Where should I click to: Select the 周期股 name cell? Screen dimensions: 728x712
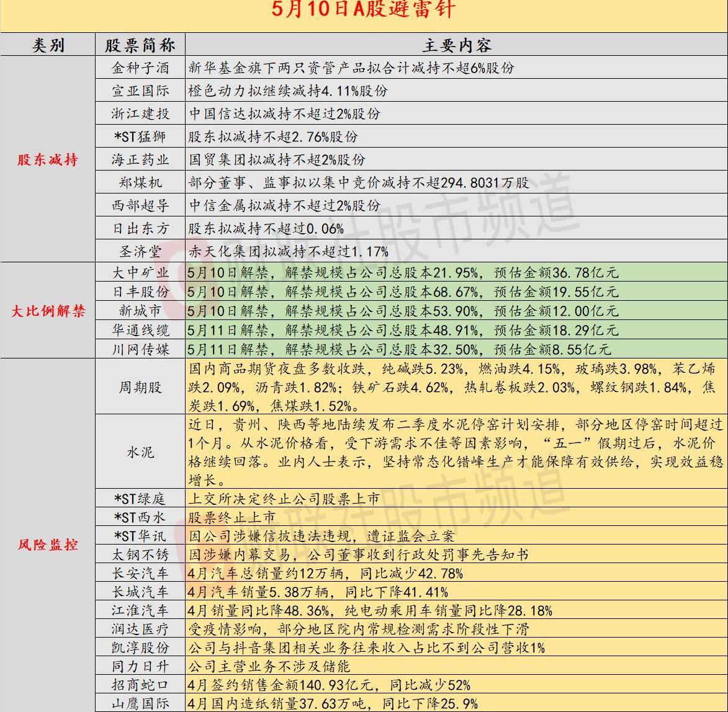coord(140,386)
